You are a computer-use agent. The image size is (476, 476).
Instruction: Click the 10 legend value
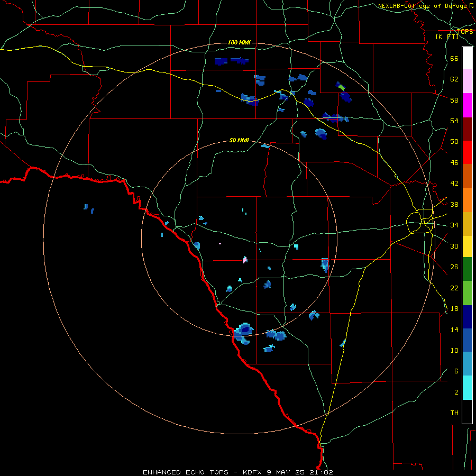[x=454, y=350]
